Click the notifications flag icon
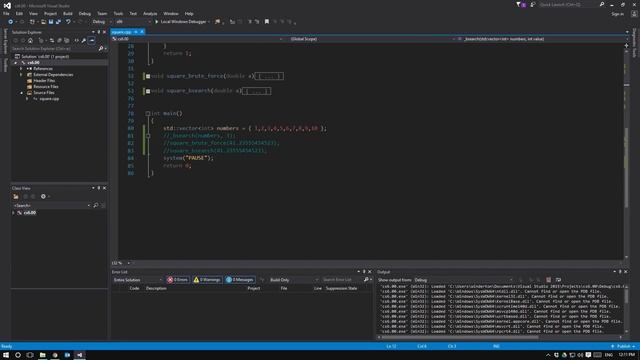 tap(518, 4)
